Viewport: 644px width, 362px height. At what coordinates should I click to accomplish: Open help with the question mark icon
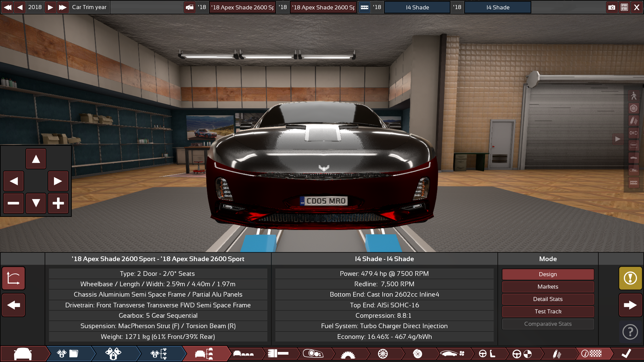[x=630, y=332]
